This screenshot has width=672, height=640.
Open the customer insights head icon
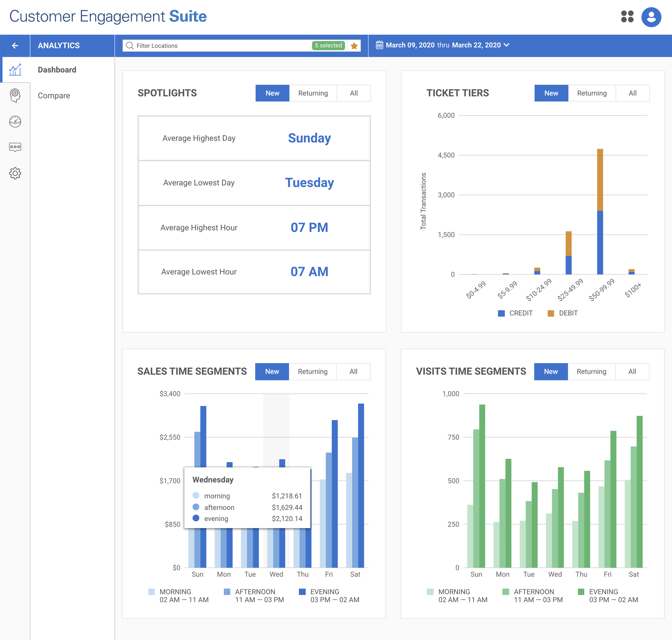pyautogui.click(x=15, y=95)
